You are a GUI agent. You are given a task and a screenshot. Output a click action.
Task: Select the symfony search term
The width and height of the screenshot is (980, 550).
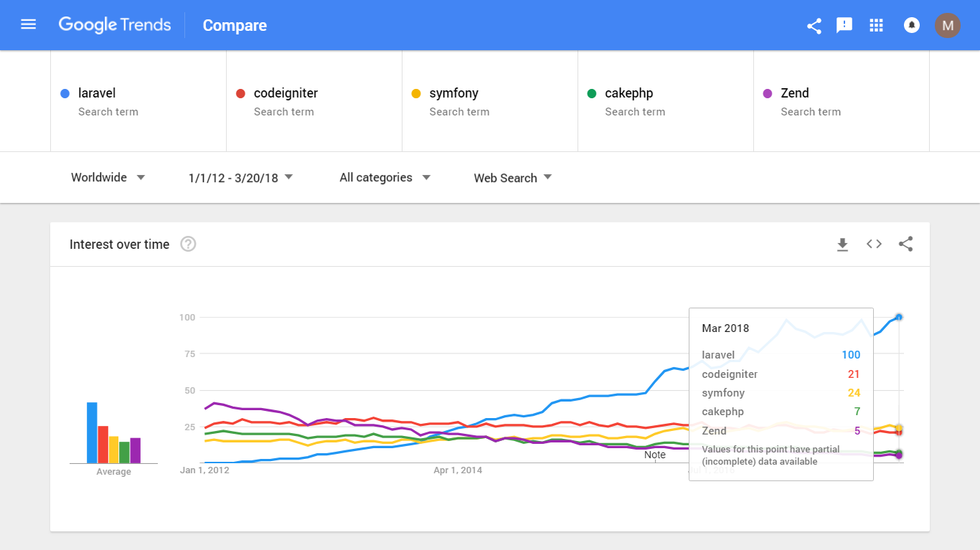click(x=490, y=101)
